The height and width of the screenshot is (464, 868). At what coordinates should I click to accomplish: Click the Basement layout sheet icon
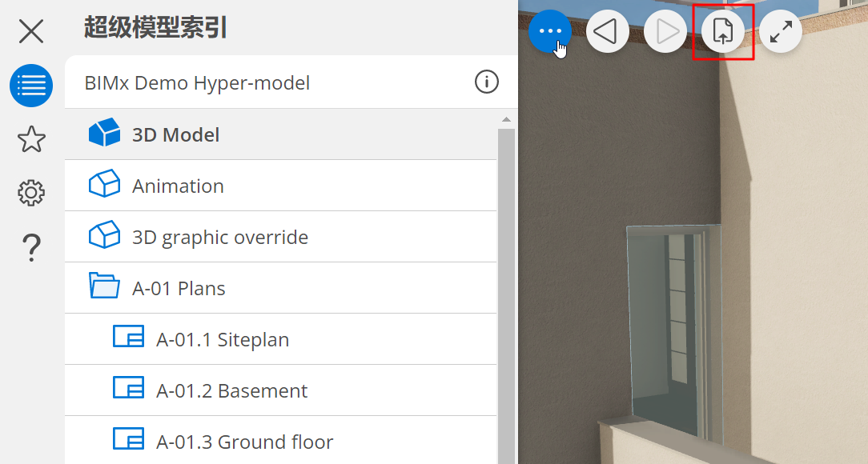pos(128,387)
